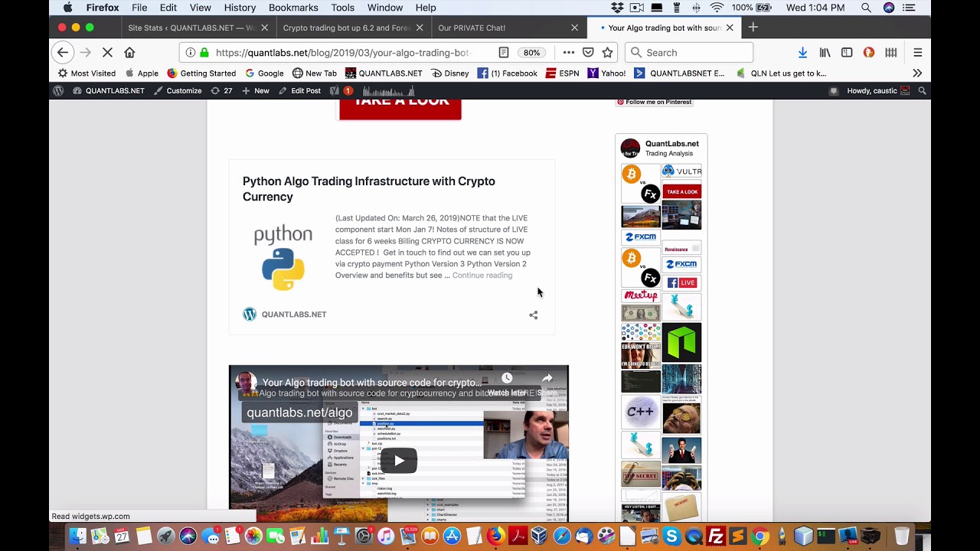Click the site info icon in address bar
Screen dimensions: 980x551
(190, 53)
